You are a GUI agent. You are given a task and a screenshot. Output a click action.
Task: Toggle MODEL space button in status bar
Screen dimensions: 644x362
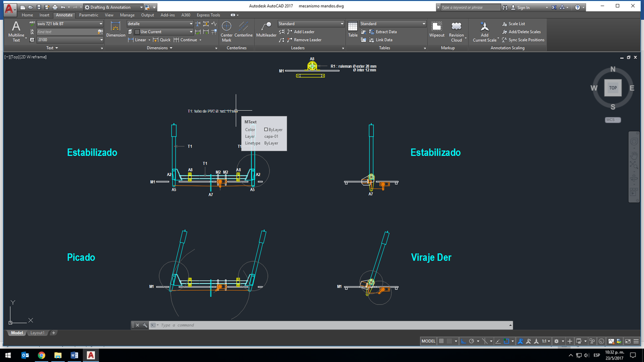(429, 341)
